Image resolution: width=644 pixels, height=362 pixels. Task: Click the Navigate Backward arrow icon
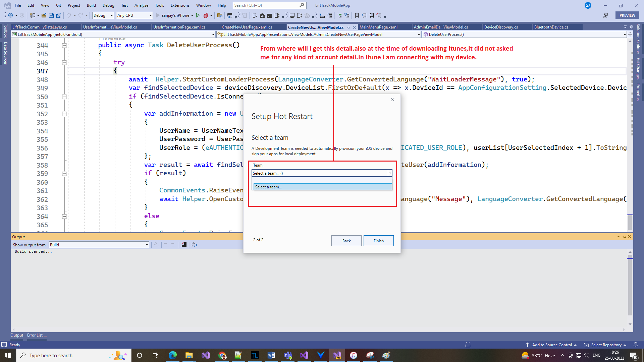(x=10, y=15)
